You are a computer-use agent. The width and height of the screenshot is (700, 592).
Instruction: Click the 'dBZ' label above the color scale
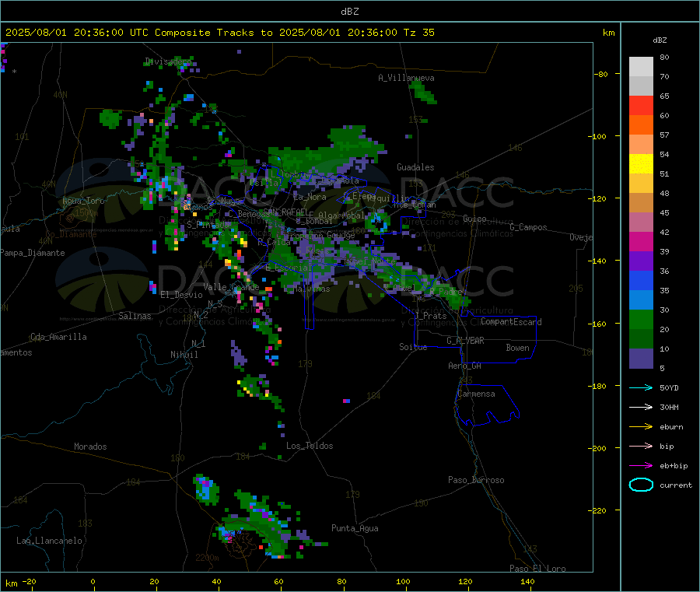coord(660,40)
